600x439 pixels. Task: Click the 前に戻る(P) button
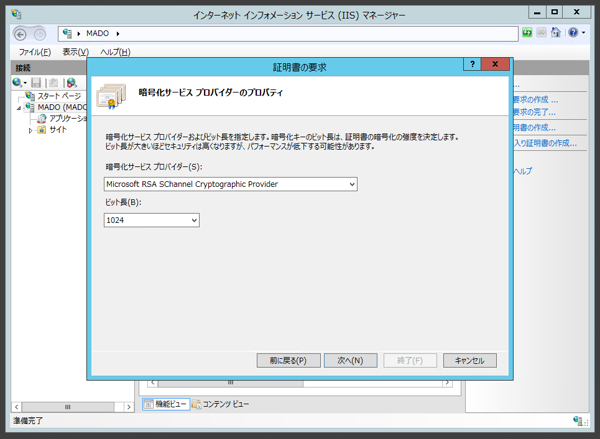click(x=289, y=361)
